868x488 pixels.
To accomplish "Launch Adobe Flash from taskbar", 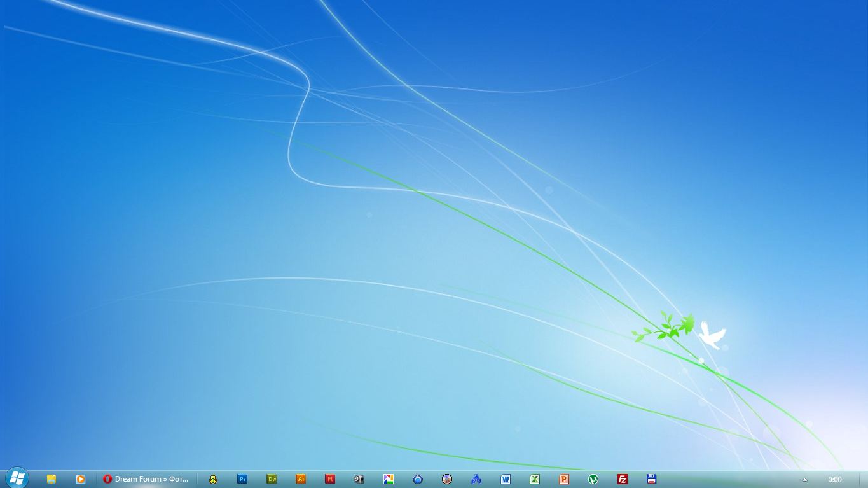I will point(330,479).
